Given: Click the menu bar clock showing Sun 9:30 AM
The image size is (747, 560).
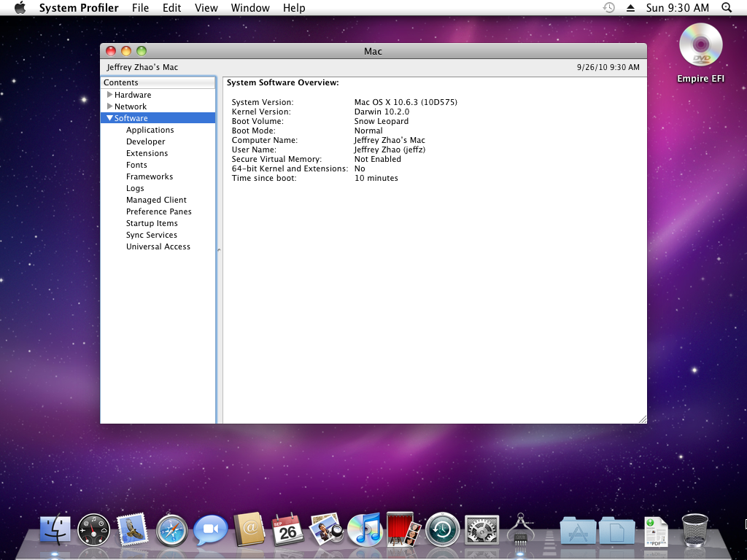Looking at the screenshot, I should click(678, 7).
